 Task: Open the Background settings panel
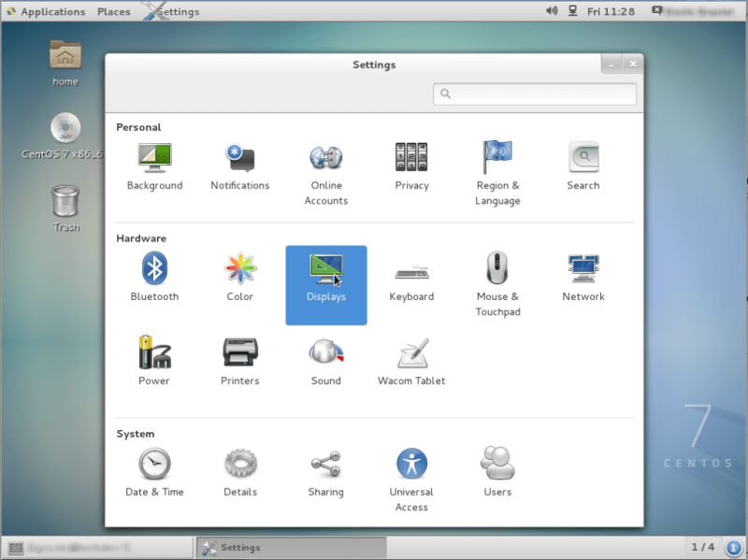(154, 167)
